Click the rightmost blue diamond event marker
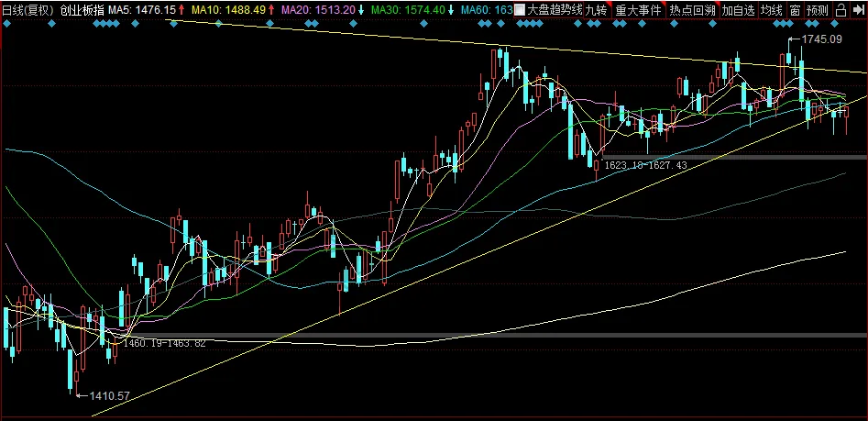Screen dimensions: 868x421 click(835, 24)
